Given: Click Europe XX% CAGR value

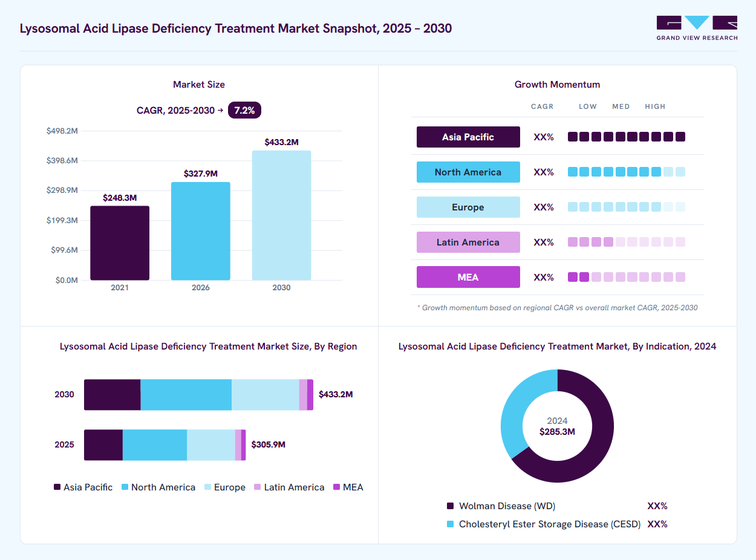Looking at the screenshot, I should pos(544,207).
